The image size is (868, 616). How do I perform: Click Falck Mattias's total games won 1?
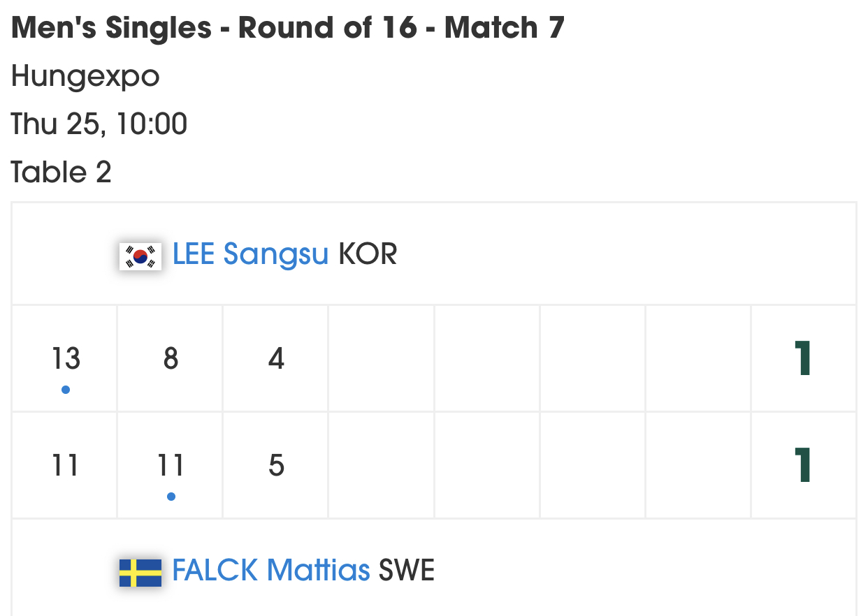pos(803,465)
